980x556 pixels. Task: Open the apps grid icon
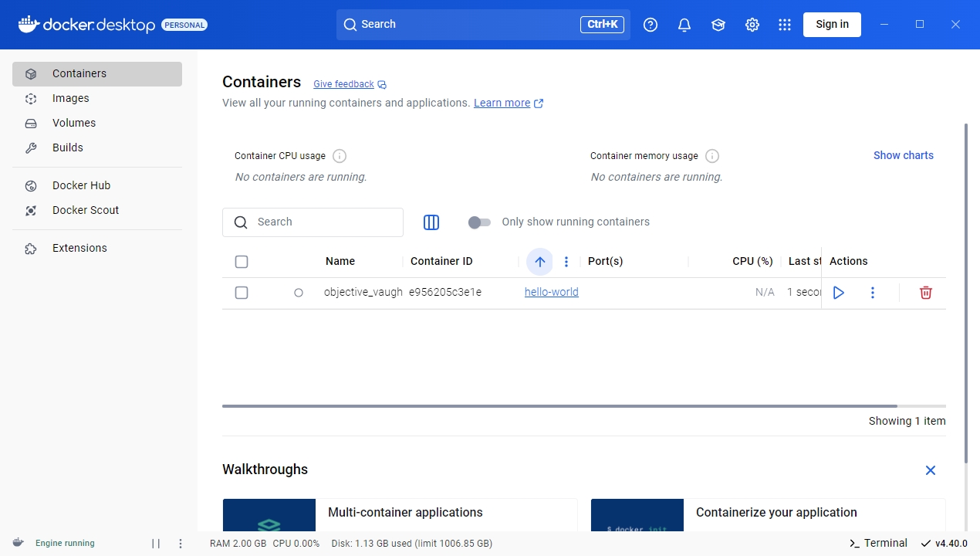(785, 25)
